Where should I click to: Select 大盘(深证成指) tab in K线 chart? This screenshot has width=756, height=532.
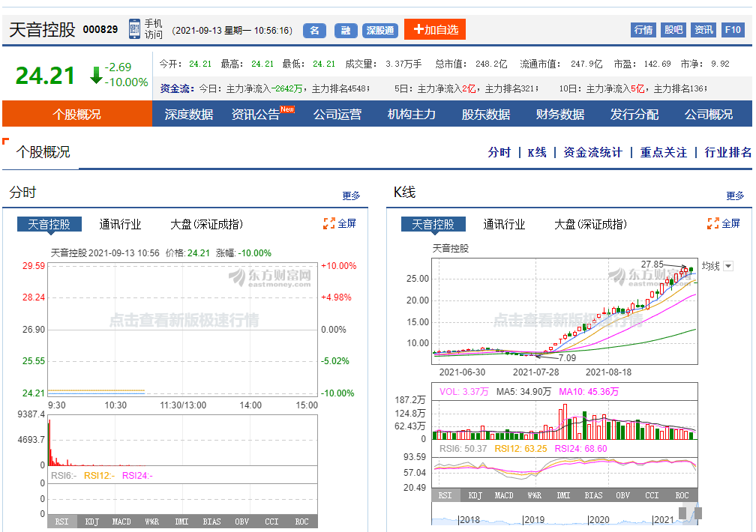coord(590,224)
